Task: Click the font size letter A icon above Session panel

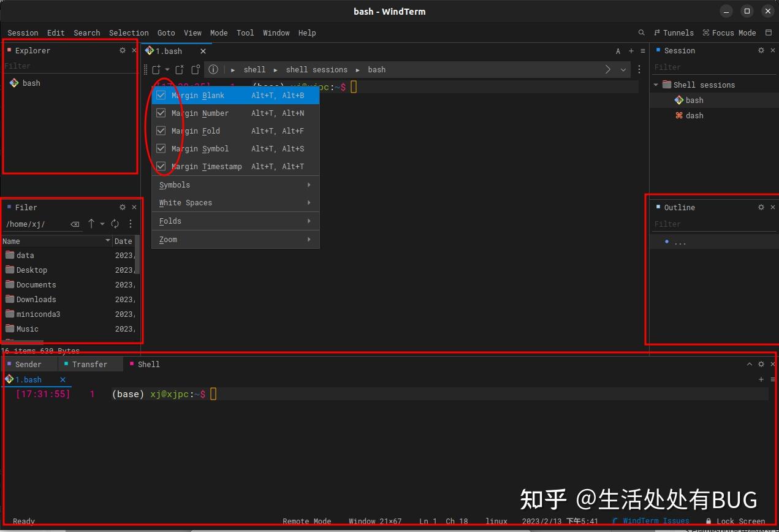Action: 618,51
